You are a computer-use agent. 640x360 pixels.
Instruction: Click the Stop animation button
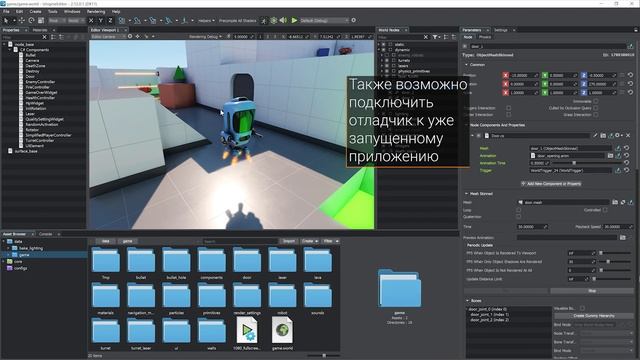coord(592,291)
